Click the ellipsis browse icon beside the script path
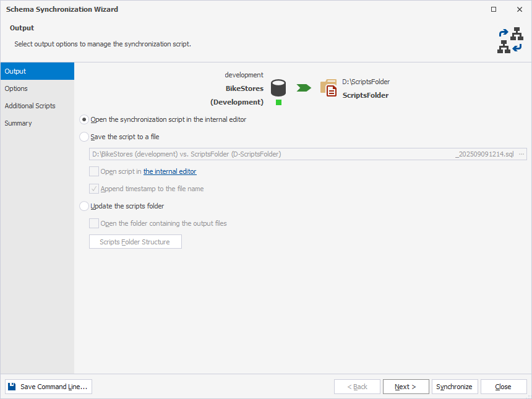Screen dimensions: 532x399 521,153
